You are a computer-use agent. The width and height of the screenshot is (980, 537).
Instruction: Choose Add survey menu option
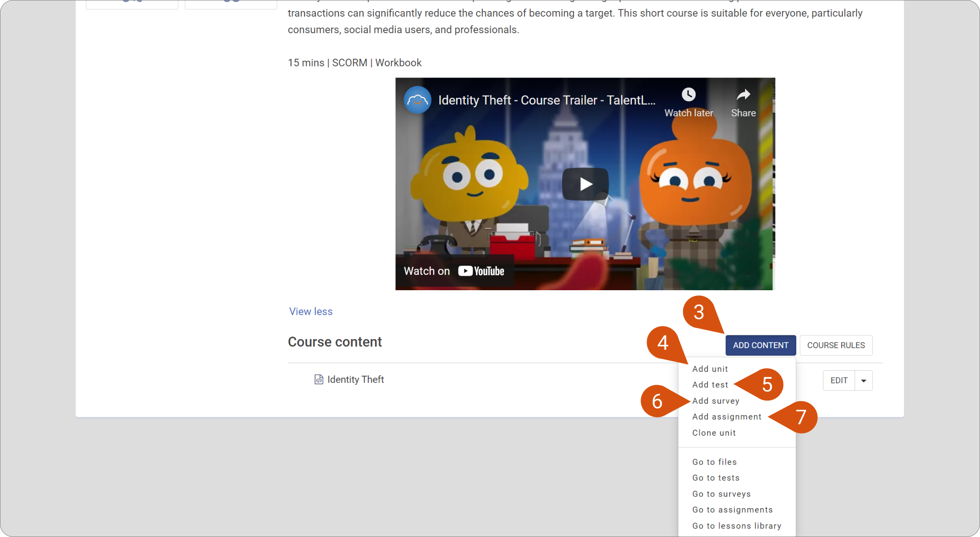pyautogui.click(x=715, y=401)
